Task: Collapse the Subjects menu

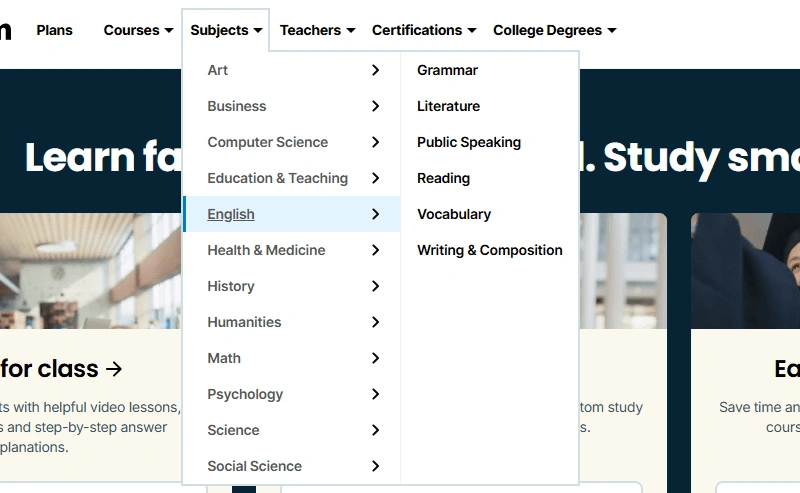Action: [x=226, y=30]
